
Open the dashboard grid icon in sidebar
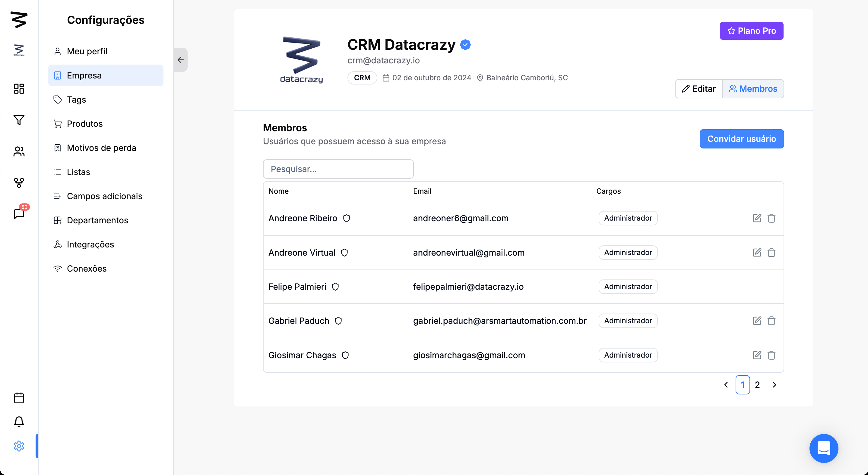pos(19,89)
